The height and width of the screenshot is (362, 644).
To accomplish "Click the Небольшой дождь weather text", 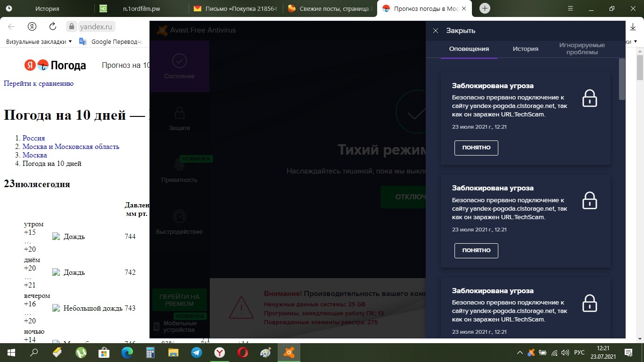I will [x=93, y=308].
